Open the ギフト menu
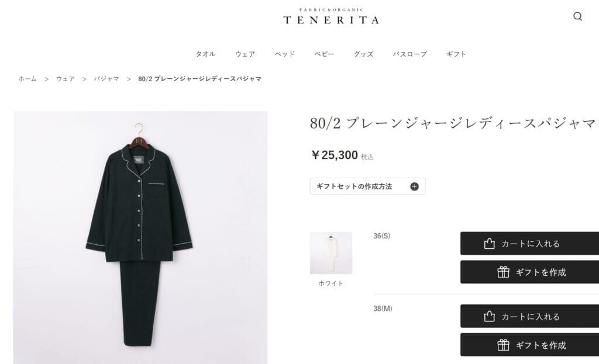The width and height of the screenshot is (599, 364). 456,54
